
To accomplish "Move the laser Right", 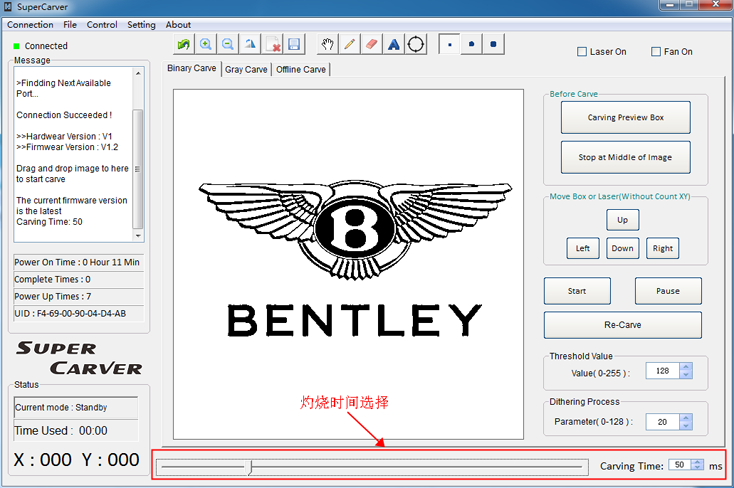I will coord(662,248).
